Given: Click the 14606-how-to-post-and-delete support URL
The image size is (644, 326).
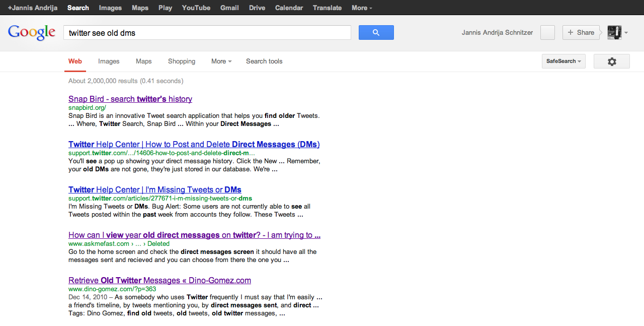Looking at the screenshot, I should pyautogui.click(x=162, y=153).
